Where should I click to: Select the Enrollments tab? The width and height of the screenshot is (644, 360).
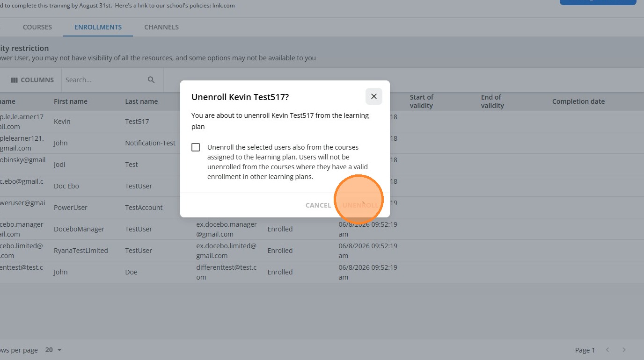point(98,27)
